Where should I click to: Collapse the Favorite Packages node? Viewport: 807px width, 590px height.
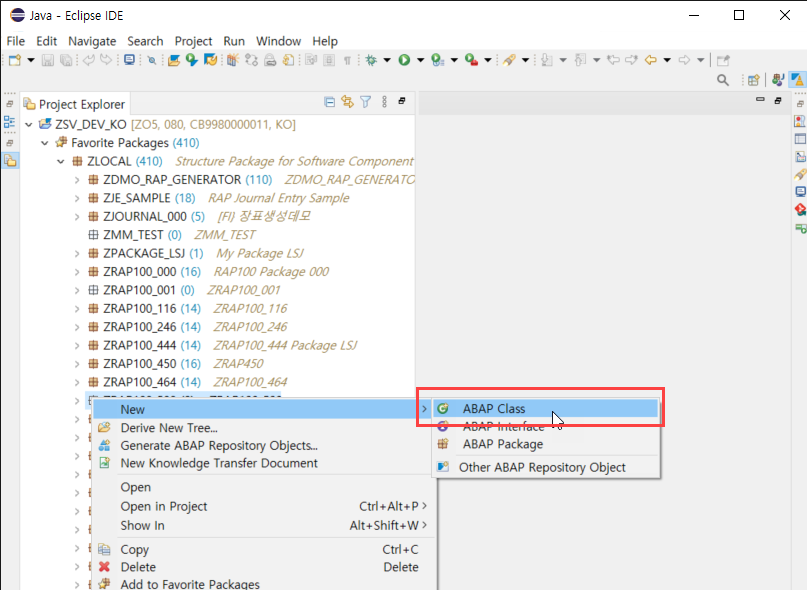(x=45, y=143)
